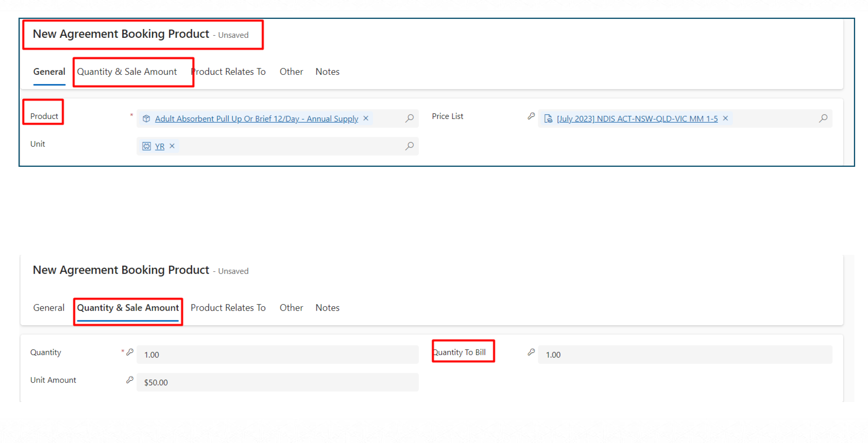This screenshot has width=868, height=443.
Task: Click the lock icon beside Unit Amount
Action: pos(130,380)
